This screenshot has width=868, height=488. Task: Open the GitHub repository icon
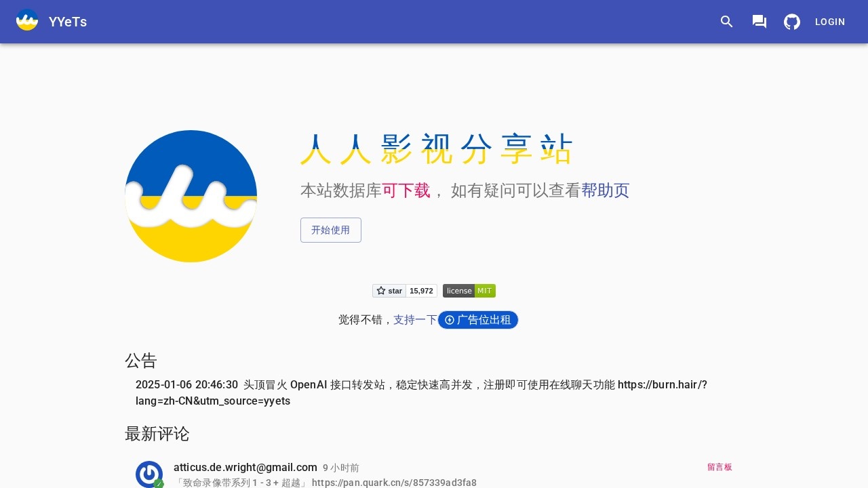pos(792,22)
